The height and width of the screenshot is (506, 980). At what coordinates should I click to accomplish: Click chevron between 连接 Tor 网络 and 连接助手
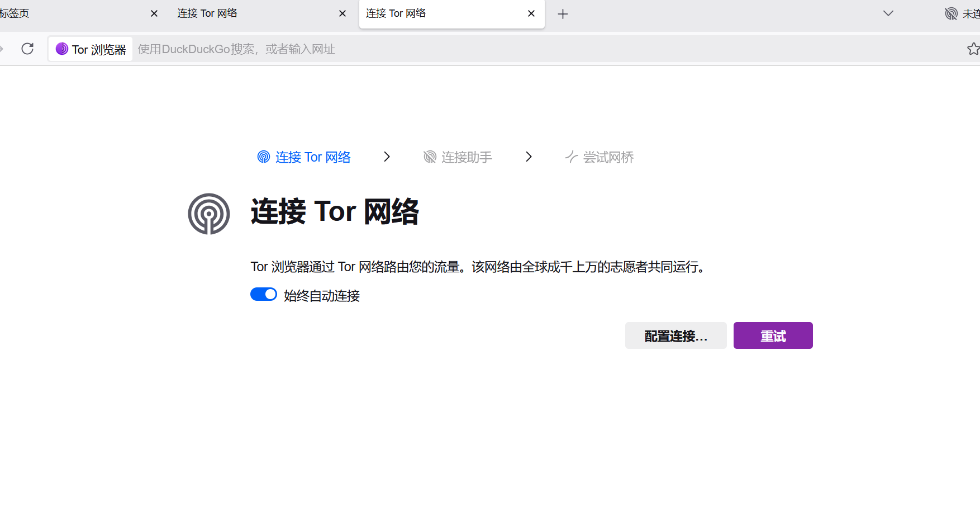387,157
